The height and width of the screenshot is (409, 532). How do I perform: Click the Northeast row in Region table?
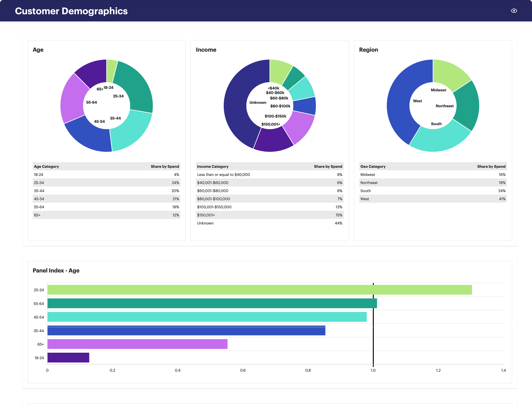(433, 183)
